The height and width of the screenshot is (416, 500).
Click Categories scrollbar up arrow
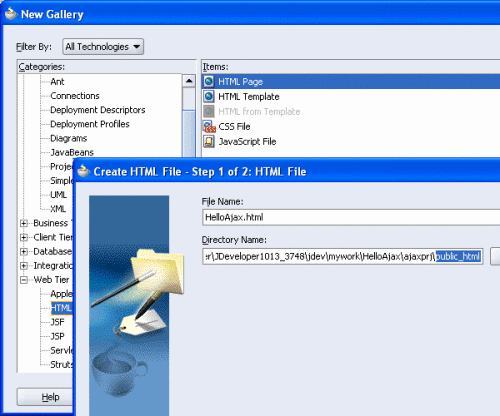[x=189, y=81]
